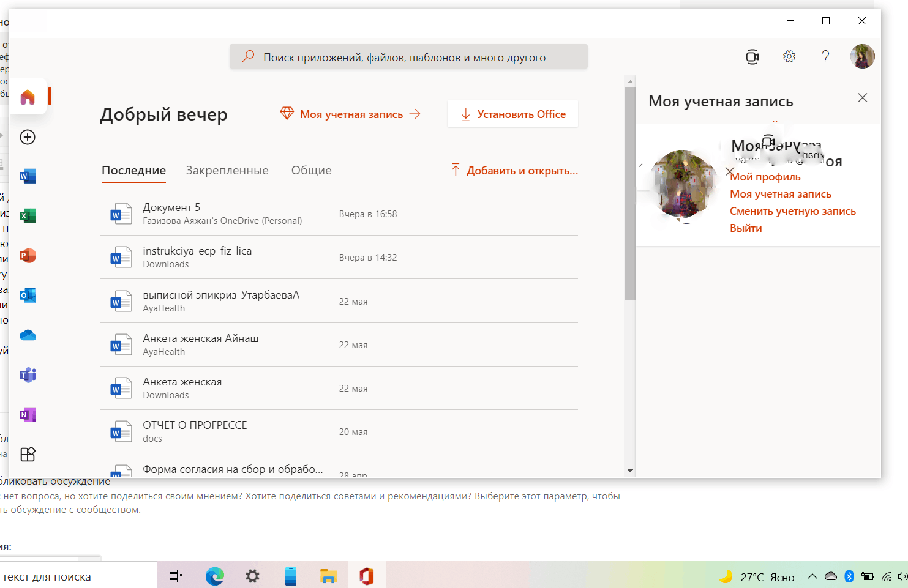
Task: Open Моя учетная запись link with diamond
Action: pyautogui.click(x=350, y=114)
